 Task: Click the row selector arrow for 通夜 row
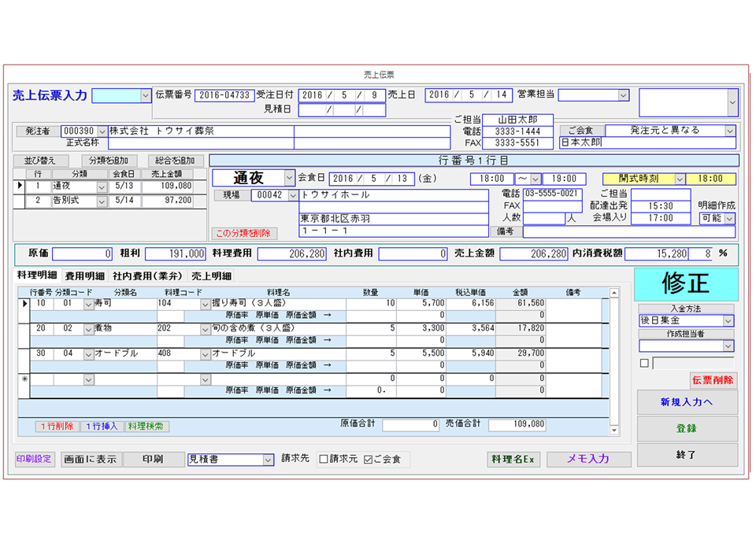(x=20, y=187)
